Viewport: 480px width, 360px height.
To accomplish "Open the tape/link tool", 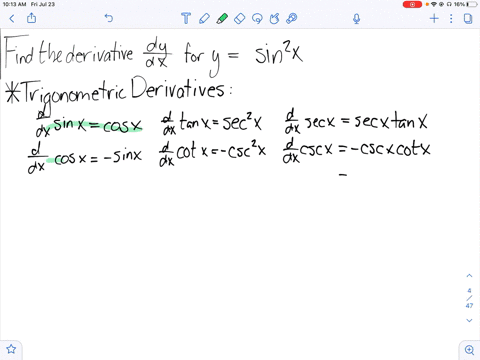I will (292, 18).
